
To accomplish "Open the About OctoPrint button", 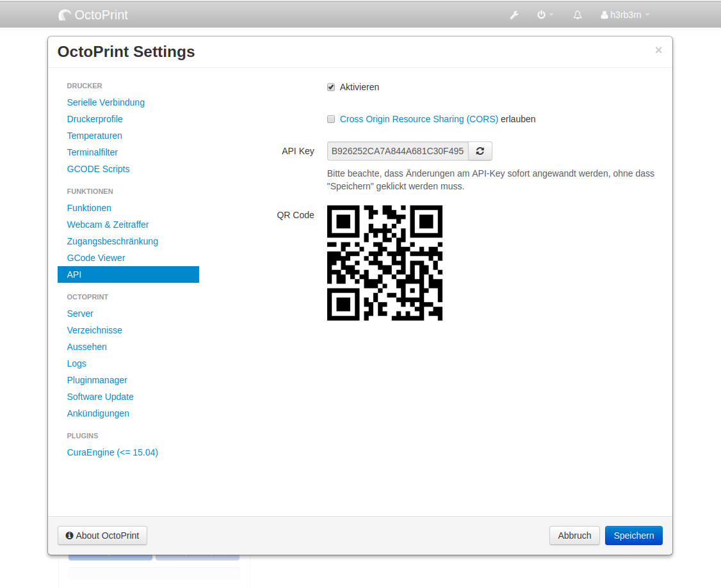I will 102,536.
